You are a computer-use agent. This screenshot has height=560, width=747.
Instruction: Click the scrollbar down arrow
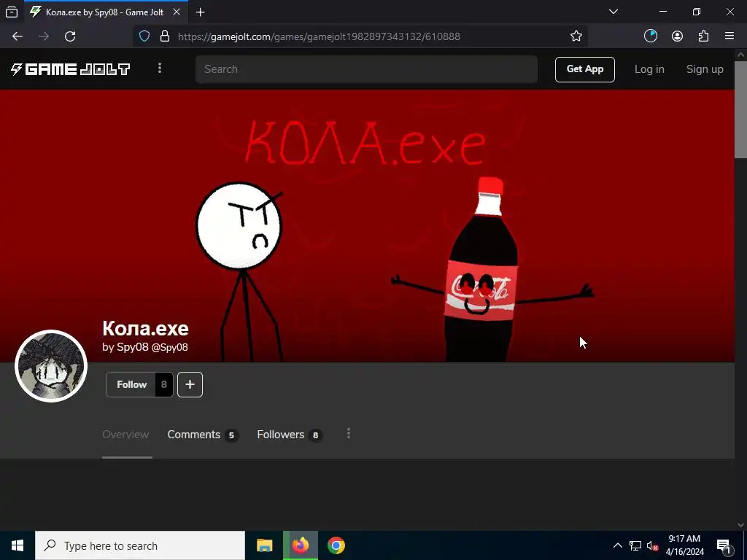pyautogui.click(x=740, y=525)
